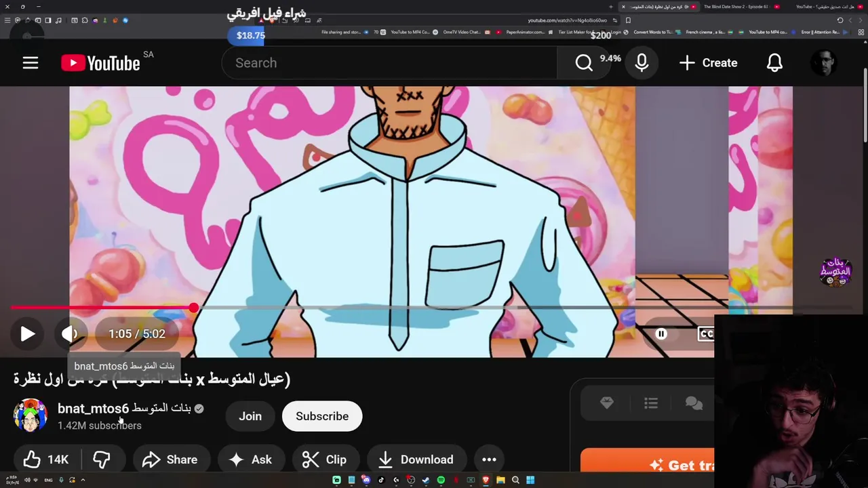868x488 pixels.
Task: Toggle closed captions with CC button
Action: tap(705, 333)
